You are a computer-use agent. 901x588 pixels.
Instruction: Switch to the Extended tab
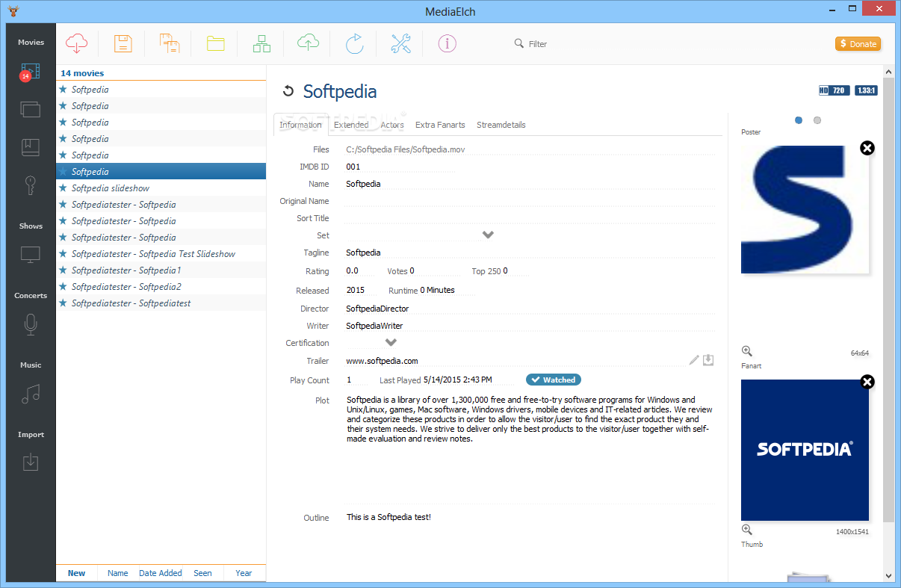click(351, 125)
